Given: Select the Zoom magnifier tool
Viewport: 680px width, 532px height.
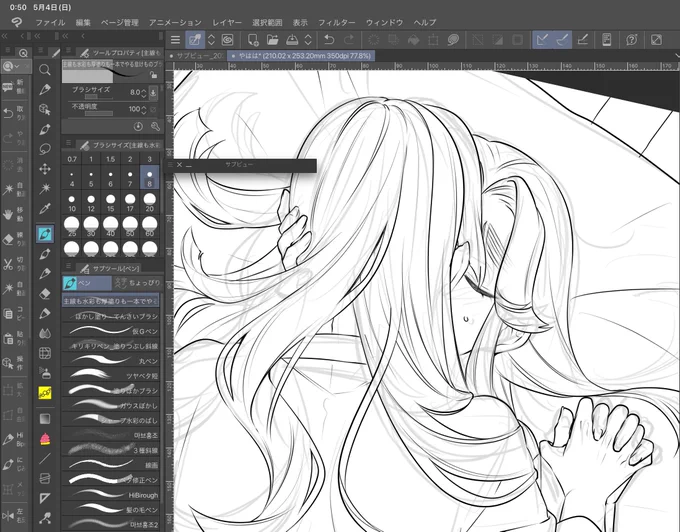Looking at the screenshot, I should coord(45,69).
